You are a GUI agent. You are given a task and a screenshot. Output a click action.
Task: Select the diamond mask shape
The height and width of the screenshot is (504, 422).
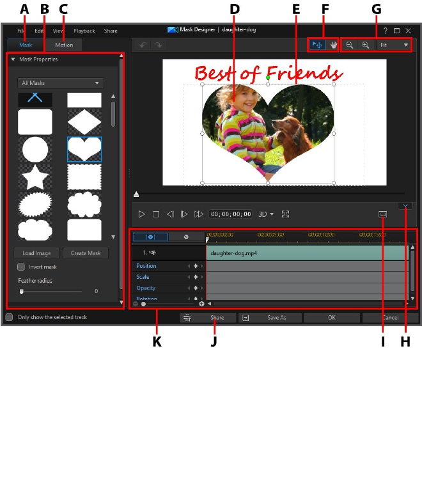point(84,122)
